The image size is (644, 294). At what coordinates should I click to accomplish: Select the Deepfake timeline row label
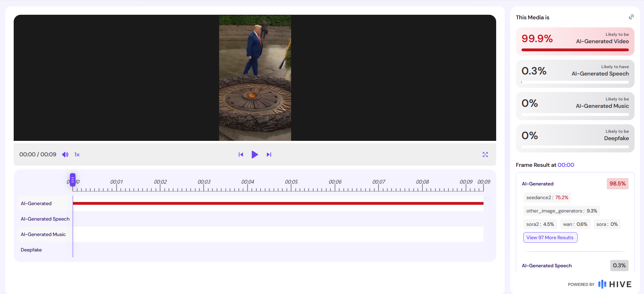coord(31,250)
